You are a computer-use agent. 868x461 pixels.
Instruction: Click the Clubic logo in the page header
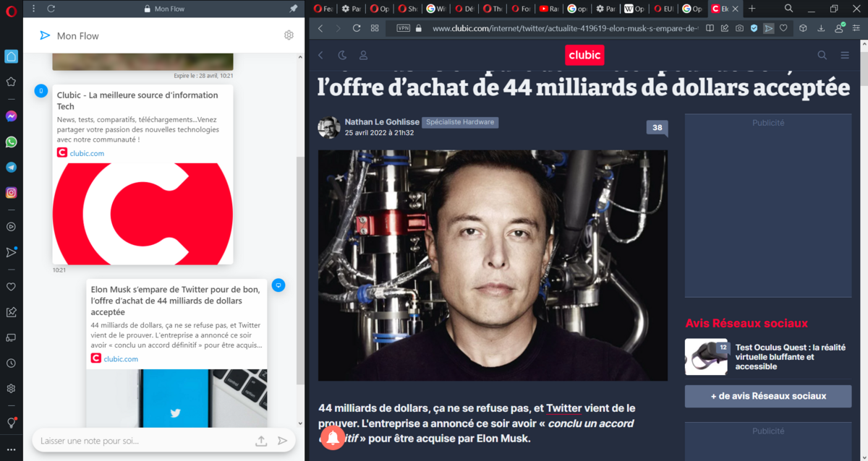pyautogui.click(x=584, y=55)
